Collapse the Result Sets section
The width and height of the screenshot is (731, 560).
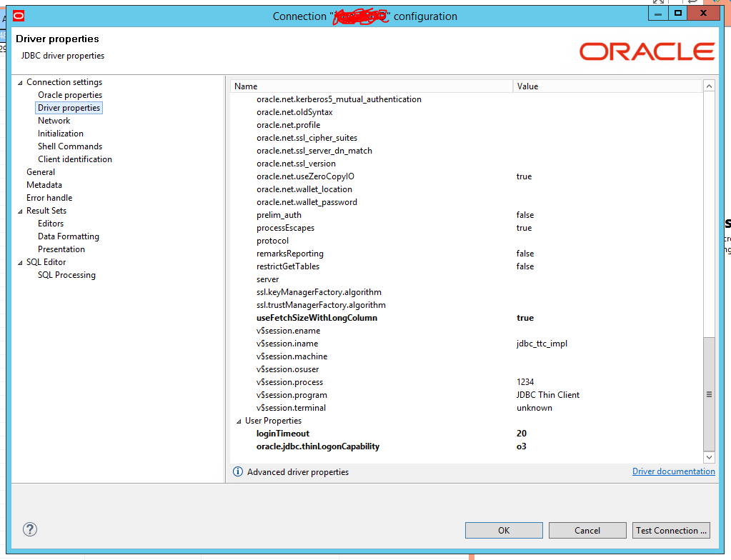point(20,210)
